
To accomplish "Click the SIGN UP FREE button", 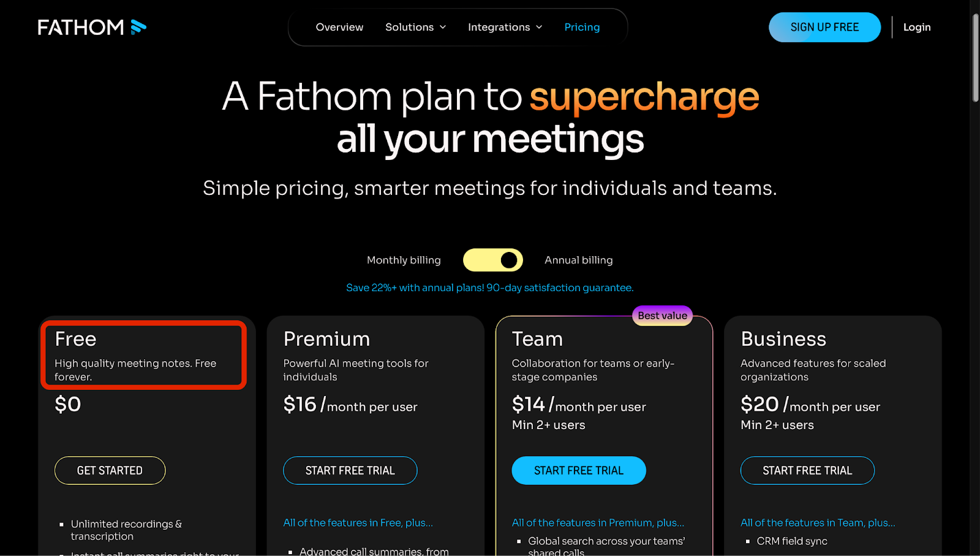I will (824, 27).
